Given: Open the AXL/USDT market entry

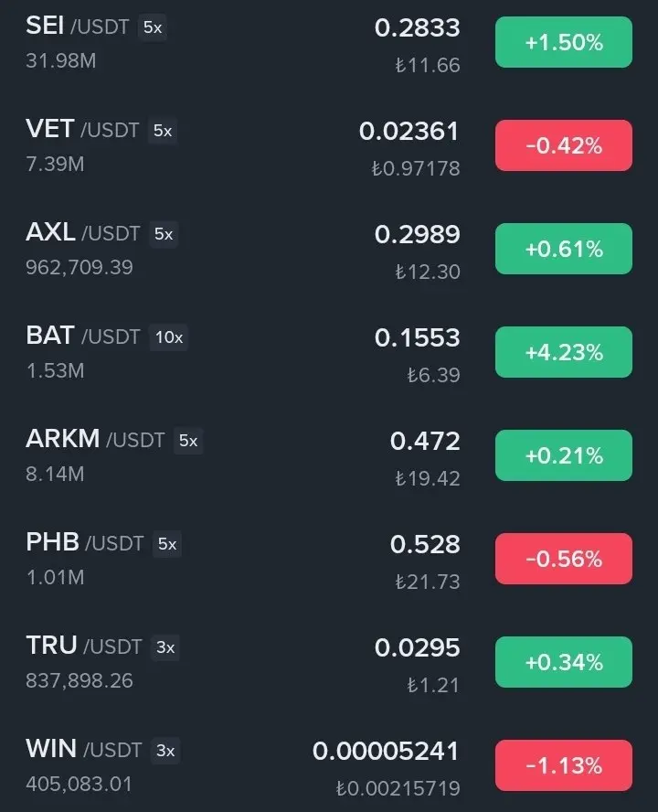Looking at the screenshot, I should tap(329, 249).
